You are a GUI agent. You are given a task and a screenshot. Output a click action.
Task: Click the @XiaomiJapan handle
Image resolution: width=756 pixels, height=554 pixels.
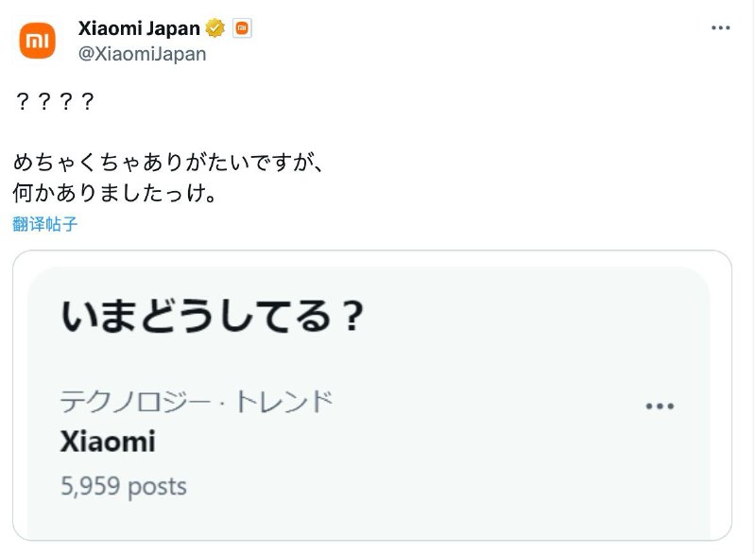pyautogui.click(x=139, y=53)
